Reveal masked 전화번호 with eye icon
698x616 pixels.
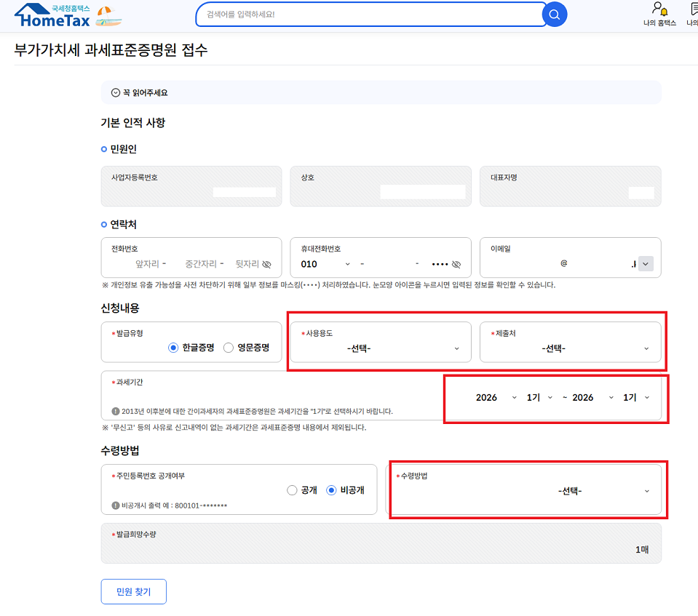click(x=266, y=264)
